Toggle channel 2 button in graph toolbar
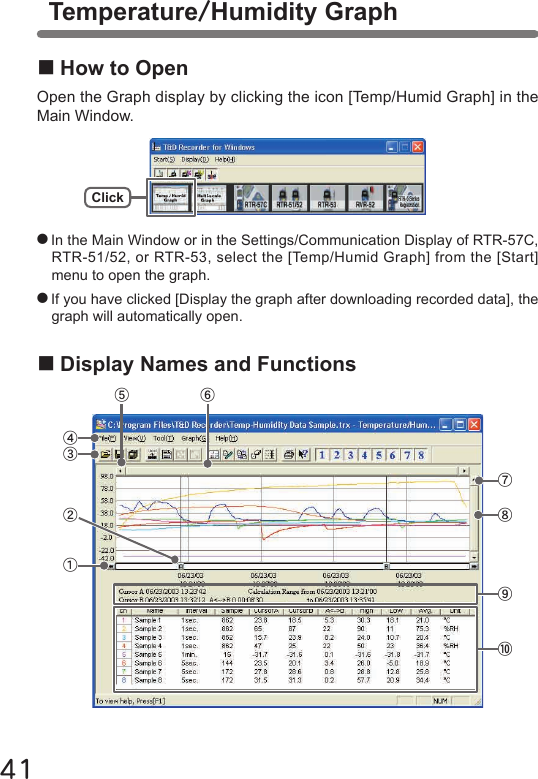Image resolution: width=538 pixels, height=779 pixels. 336,455
